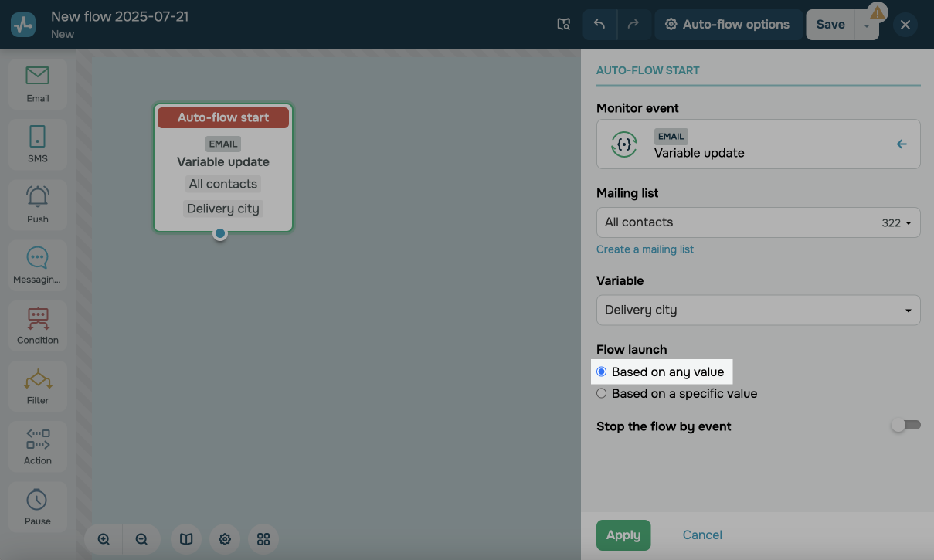Expand the Variable dropdown
The height and width of the screenshot is (560, 934).
click(x=758, y=310)
